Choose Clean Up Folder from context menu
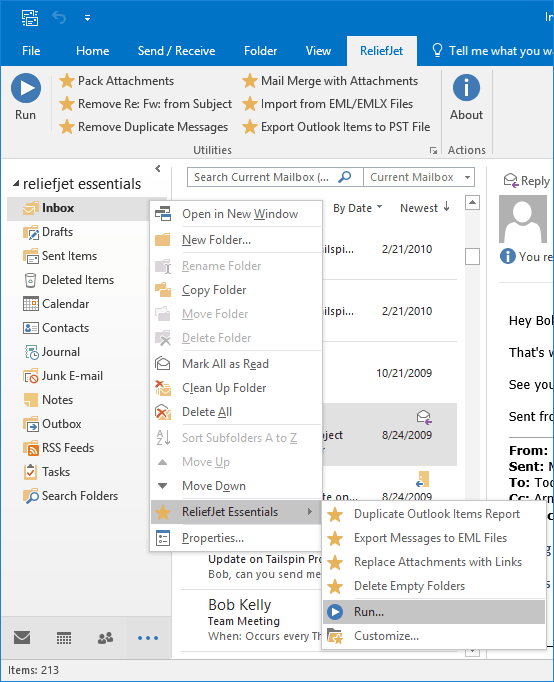Viewport: 554px width, 682px height. pyautogui.click(x=236, y=388)
